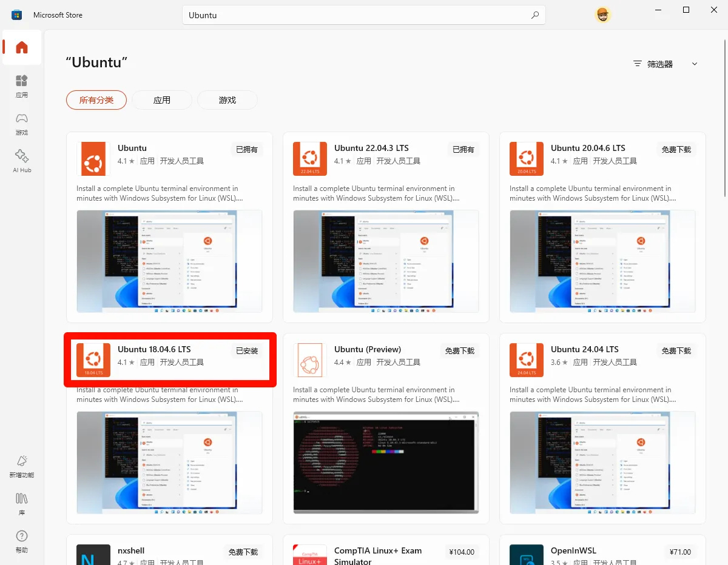The width and height of the screenshot is (728, 565).
Task: Open the 库 (Library) in sidebar
Action: [x=22, y=504]
